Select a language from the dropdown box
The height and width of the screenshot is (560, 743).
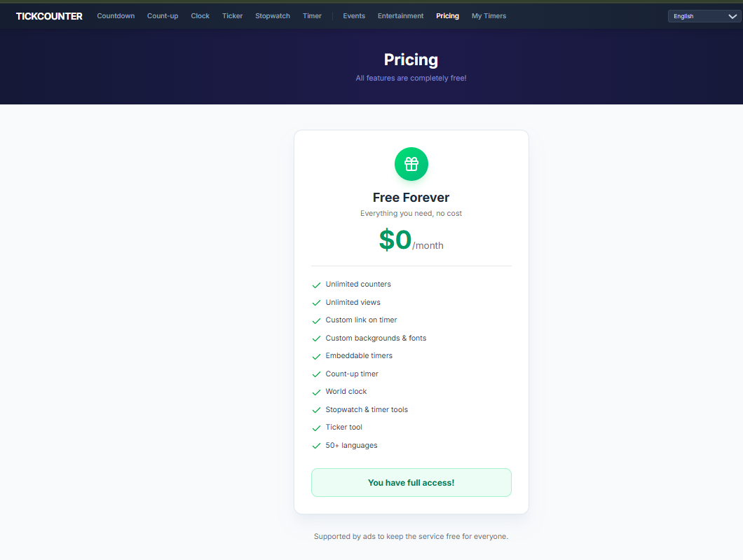pyautogui.click(x=703, y=15)
